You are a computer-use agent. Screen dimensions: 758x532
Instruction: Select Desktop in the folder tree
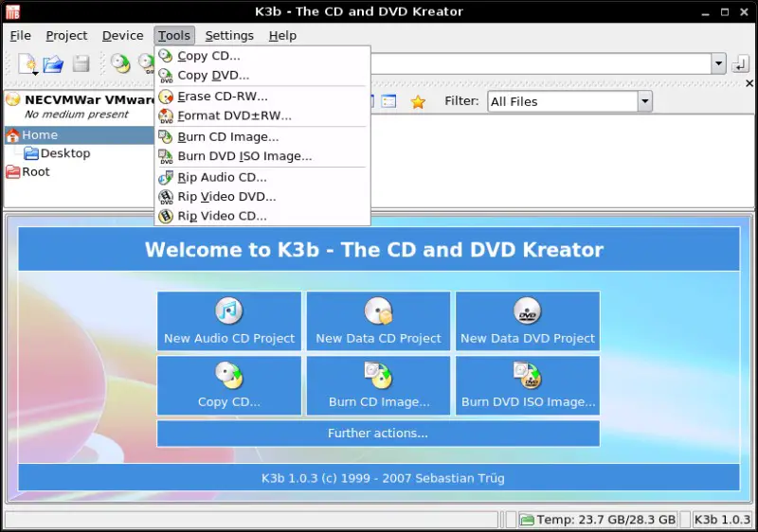65,153
